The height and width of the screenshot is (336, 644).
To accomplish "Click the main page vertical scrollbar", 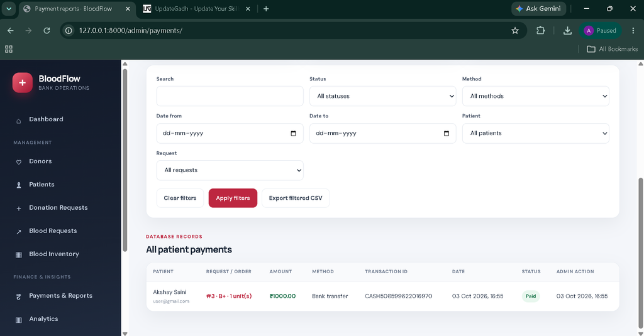I will (x=640, y=252).
